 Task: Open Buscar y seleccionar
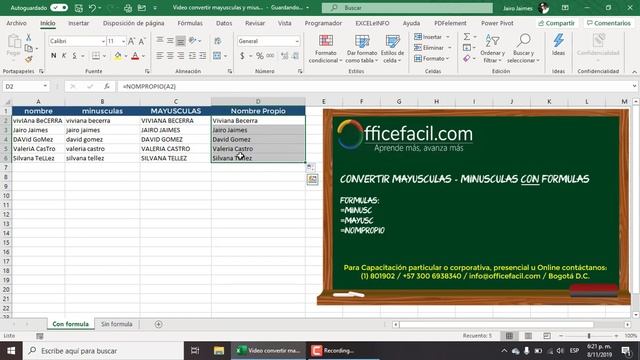coord(523,49)
